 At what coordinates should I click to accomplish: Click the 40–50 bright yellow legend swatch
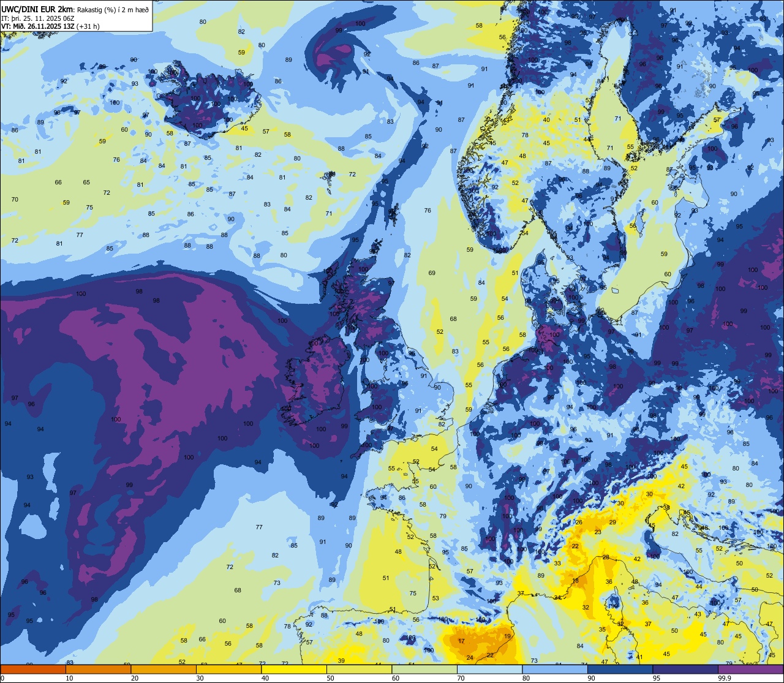[294, 670]
